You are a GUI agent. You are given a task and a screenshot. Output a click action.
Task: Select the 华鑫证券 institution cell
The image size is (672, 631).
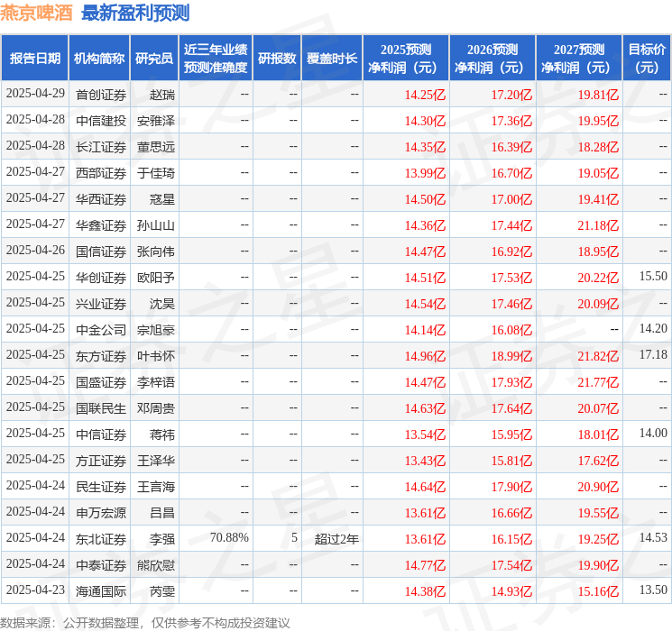point(101,225)
